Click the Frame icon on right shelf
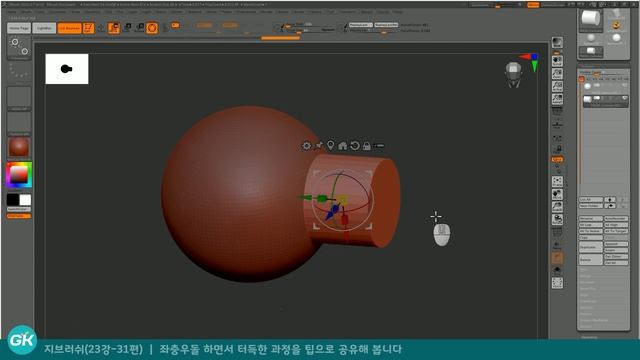Screen dimensions: 640x360 coord(557,181)
